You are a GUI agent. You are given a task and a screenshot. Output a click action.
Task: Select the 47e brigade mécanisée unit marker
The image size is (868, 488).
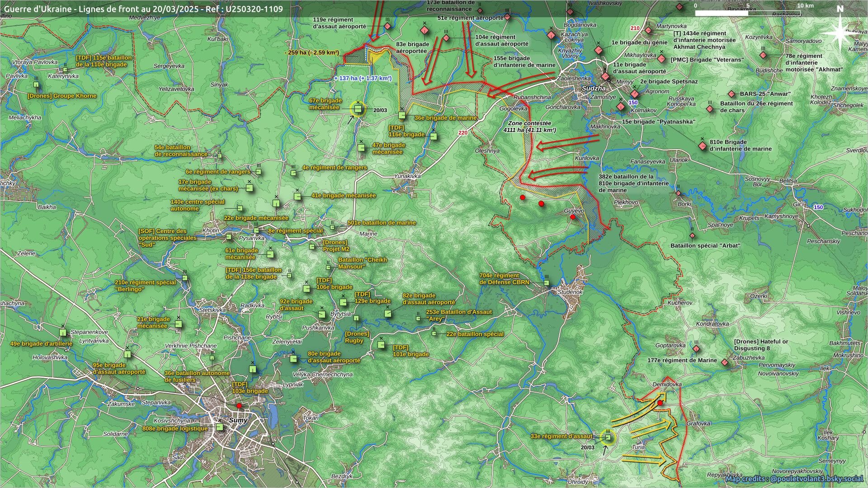coord(361,148)
